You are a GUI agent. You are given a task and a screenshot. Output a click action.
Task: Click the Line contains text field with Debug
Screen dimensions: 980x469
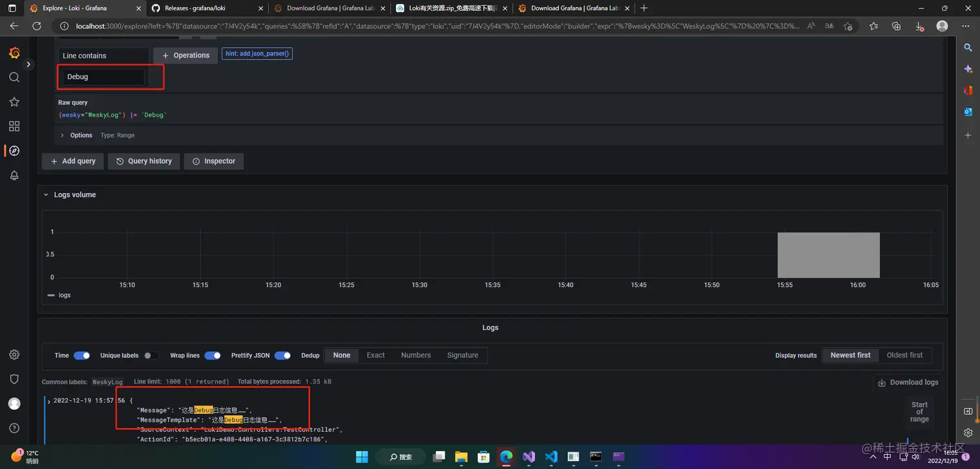pos(104,76)
